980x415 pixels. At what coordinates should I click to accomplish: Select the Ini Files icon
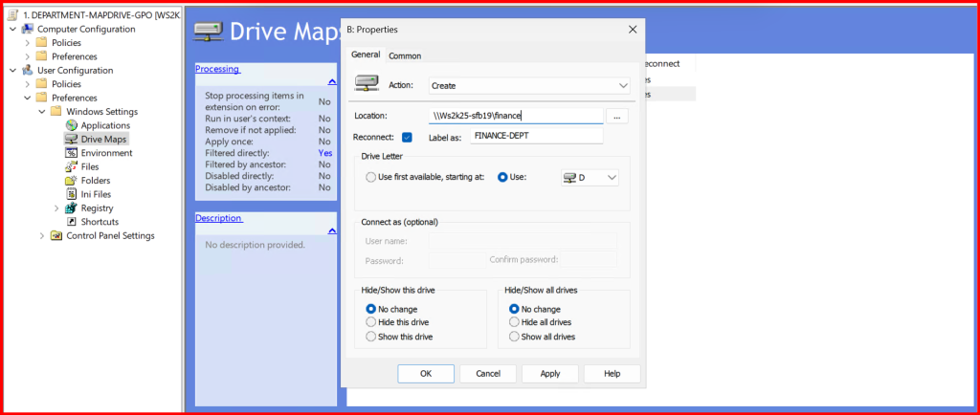click(72, 194)
